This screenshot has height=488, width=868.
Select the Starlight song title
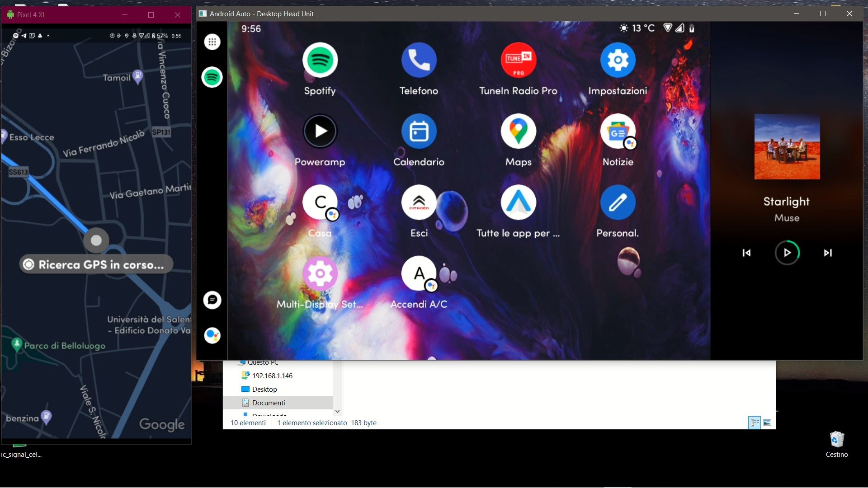pyautogui.click(x=787, y=202)
